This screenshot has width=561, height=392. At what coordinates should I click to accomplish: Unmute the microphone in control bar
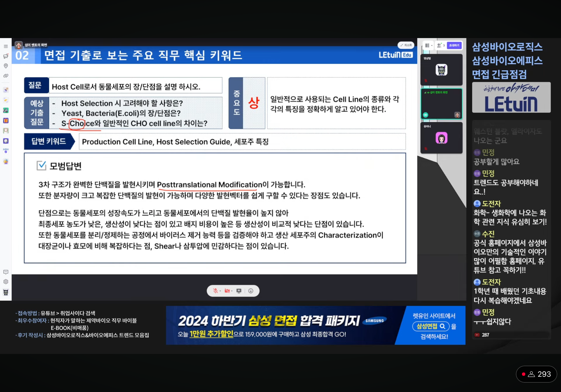(215, 291)
